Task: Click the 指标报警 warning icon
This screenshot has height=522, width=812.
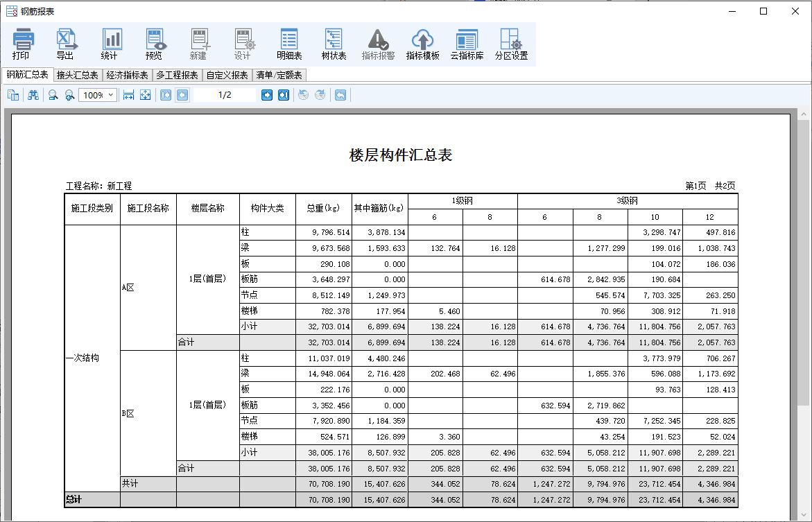Action: pos(378,44)
